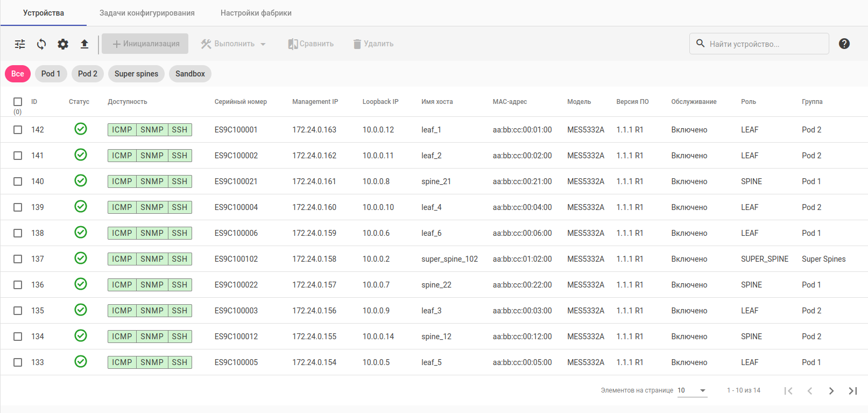Image resolution: width=868 pixels, height=413 pixels.
Task: Open the help question mark icon
Action: click(x=844, y=44)
